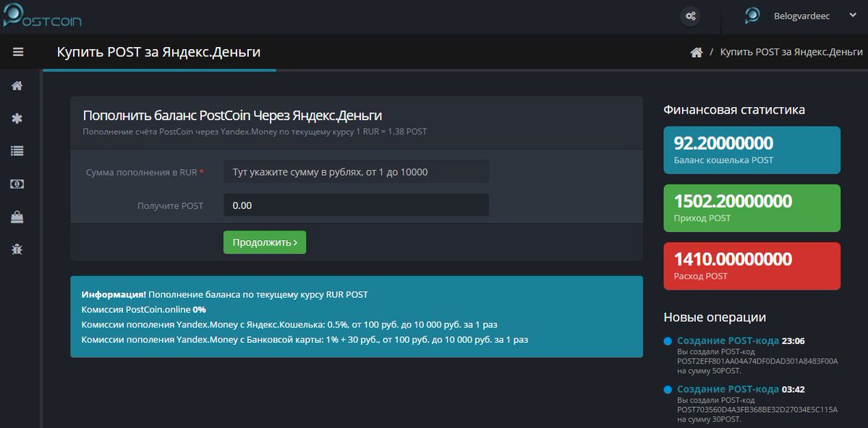Click the code text POST703560D4A3FB368BE32D27034E5C115A

[x=757, y=409]
